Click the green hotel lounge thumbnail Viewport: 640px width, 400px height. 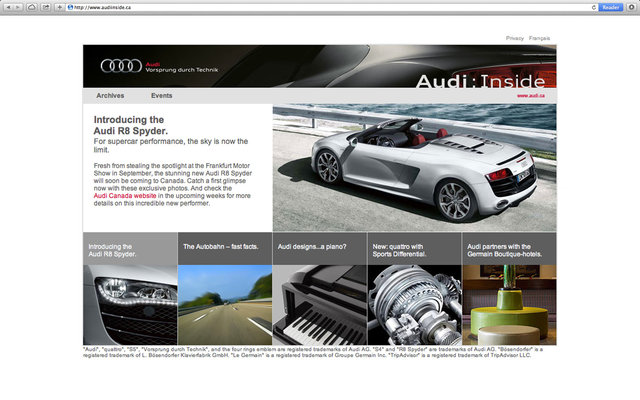(509, 305)
